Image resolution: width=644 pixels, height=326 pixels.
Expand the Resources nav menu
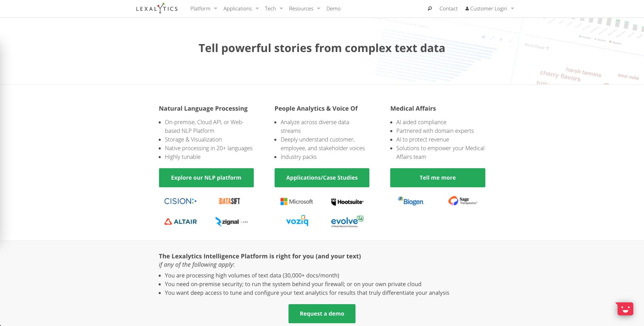tap(304, 9)
